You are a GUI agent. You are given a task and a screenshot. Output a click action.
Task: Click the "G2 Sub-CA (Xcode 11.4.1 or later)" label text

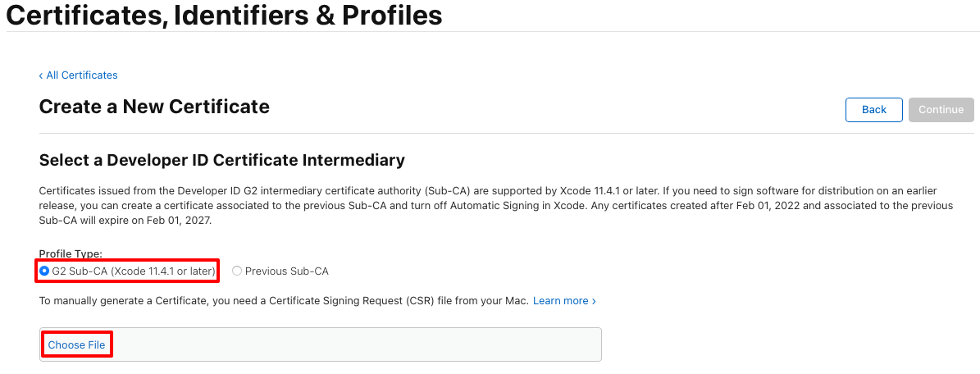coord(133,271)
